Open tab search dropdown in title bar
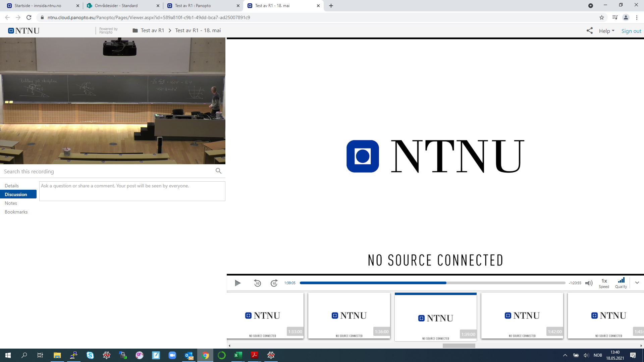 coord(591,6)
